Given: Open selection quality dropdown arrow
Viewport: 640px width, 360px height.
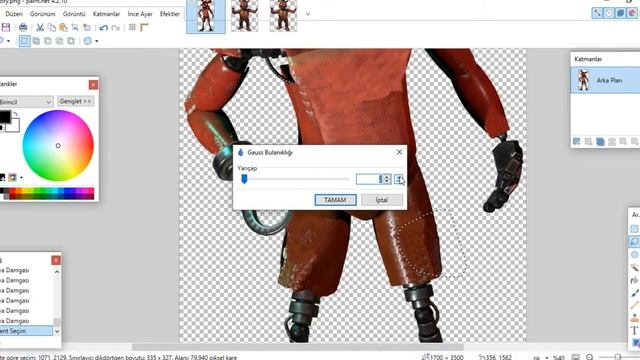Looking at the screenshot, I should point(97,41).
